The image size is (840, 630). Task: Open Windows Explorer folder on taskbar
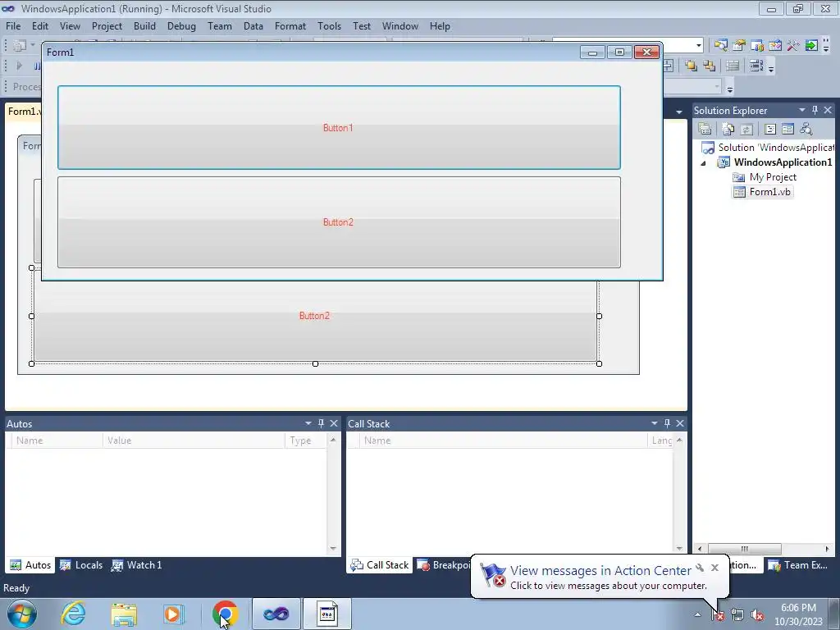(x=124, y=614)
